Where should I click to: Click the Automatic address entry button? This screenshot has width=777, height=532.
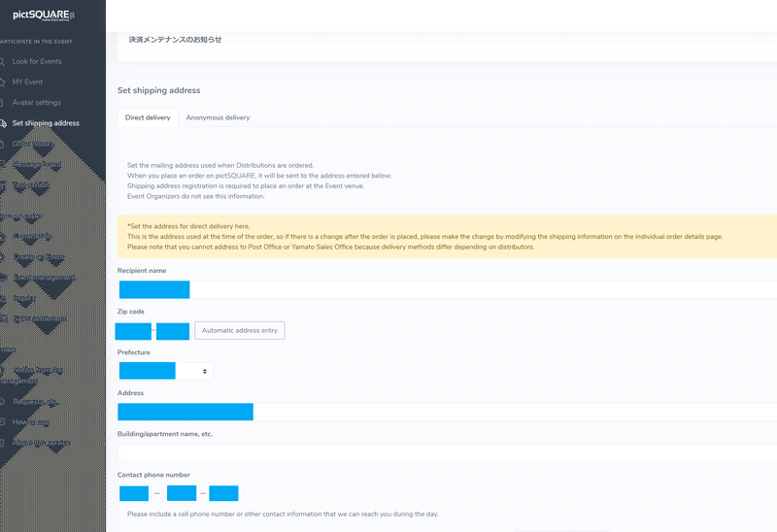click(x=240, y=330)
